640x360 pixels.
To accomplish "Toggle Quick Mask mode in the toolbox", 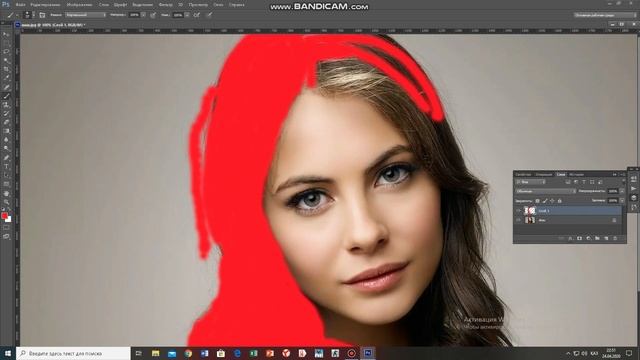I will point(6,228).
